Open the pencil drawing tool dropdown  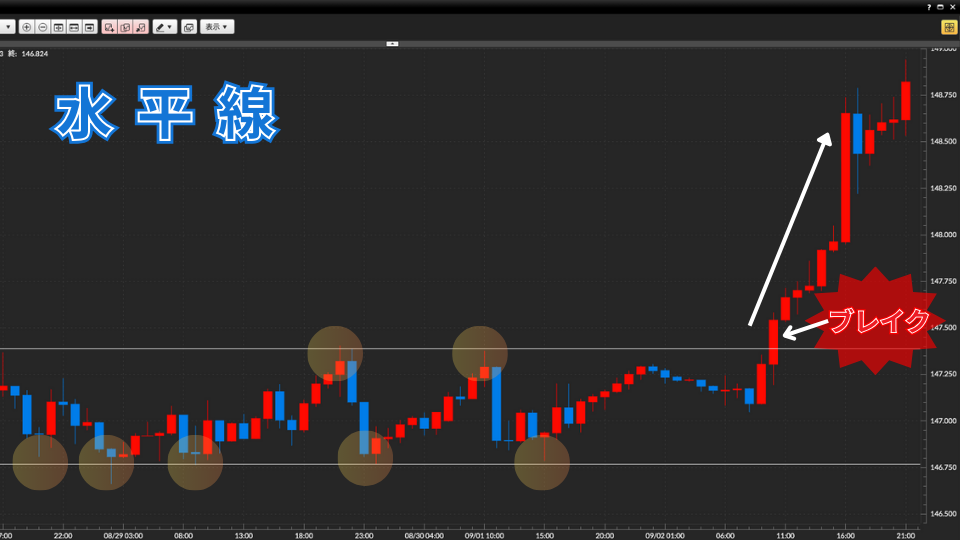tap(164, 27)
